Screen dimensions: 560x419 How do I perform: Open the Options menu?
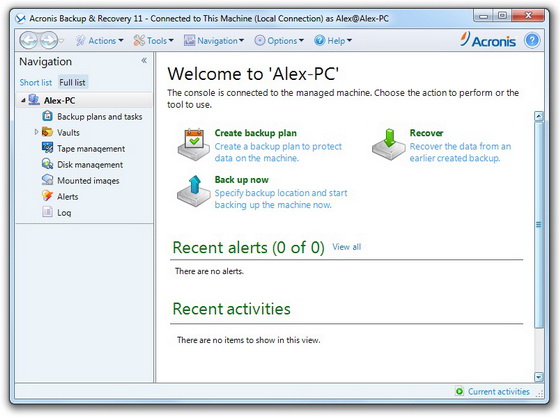286,41
